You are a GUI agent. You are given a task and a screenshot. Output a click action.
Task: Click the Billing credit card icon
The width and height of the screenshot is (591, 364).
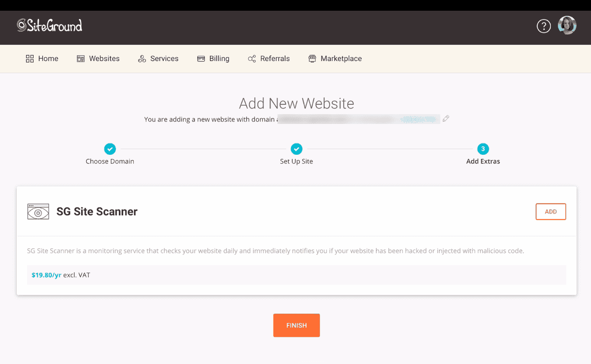tap(201, 59)
